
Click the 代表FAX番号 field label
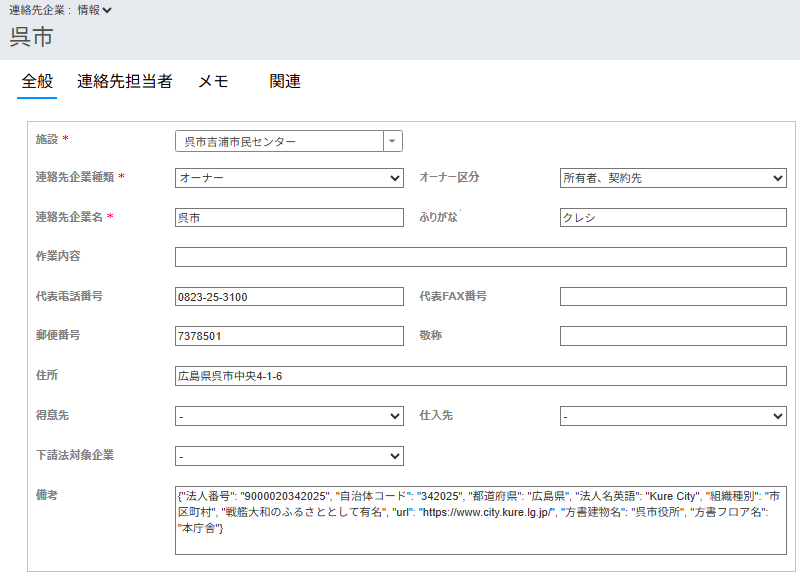pyautogui.click(x=453, y=296)
